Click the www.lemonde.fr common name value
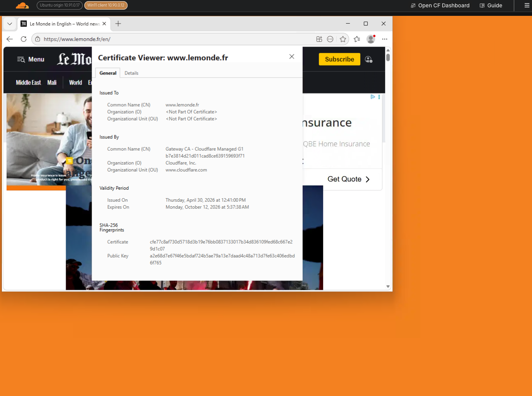This screenshot has width=532, height=396. pyautogui.click(x=182, y=105)
